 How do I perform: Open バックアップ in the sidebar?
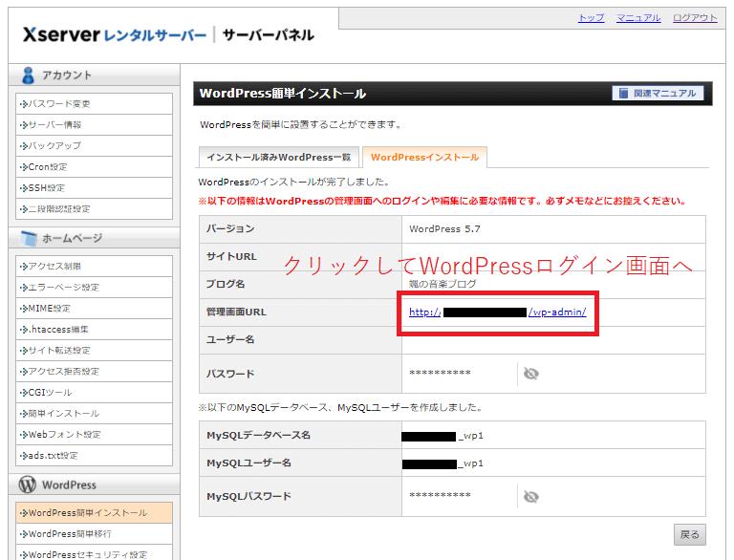(x=94, y=145)
